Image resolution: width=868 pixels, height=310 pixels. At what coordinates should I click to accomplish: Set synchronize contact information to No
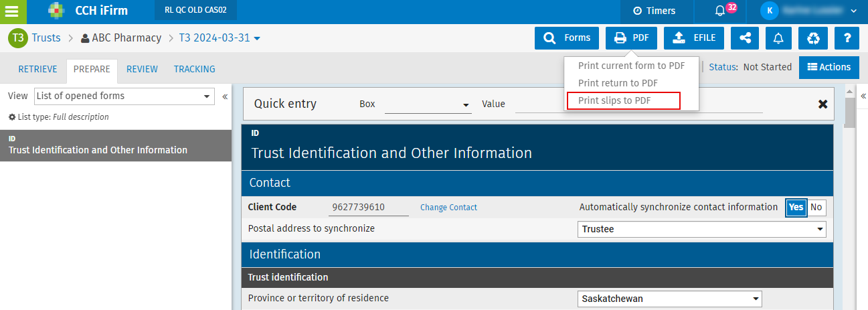[816, 208]
